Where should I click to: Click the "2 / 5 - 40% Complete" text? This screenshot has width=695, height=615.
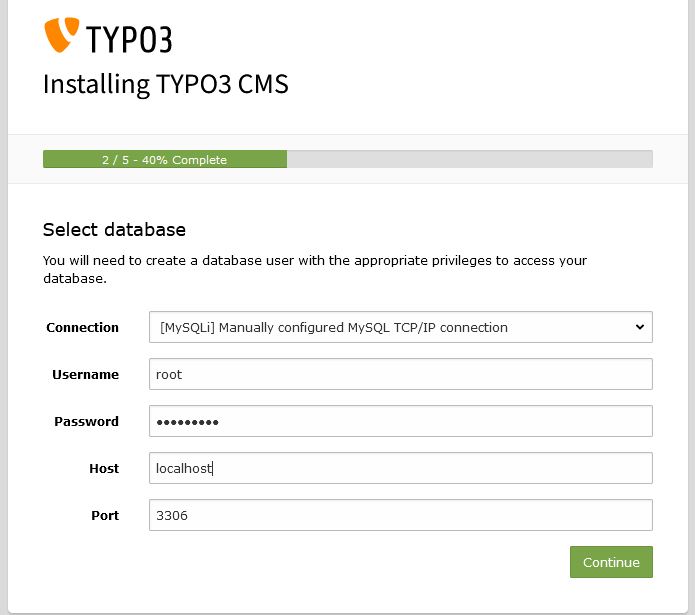point(164,160)
